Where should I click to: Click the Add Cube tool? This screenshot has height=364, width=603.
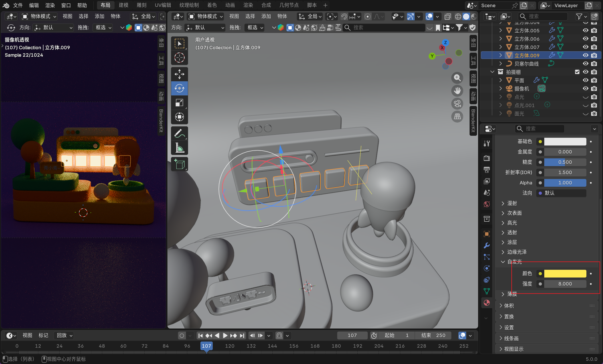point(180,164)
